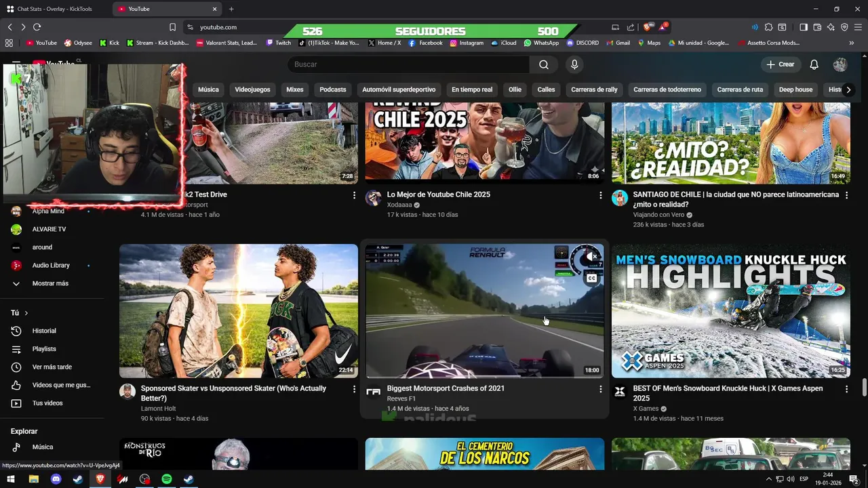868x488 pixels.
Task: Open Brave Shields lion icon
Action: 647,27
